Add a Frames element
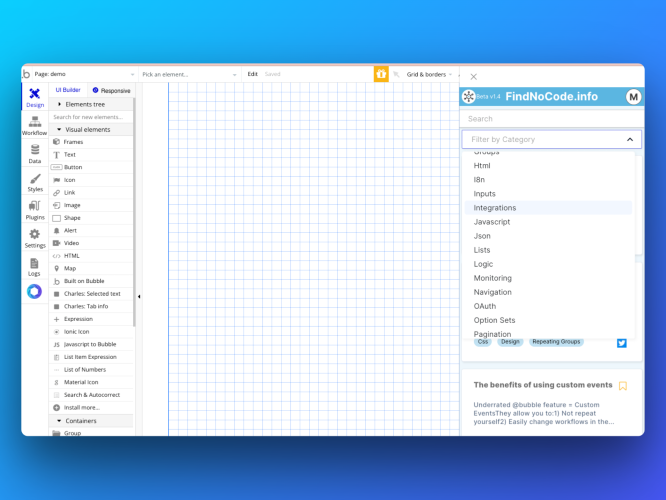The image size is (666, 500). [91, 142]
